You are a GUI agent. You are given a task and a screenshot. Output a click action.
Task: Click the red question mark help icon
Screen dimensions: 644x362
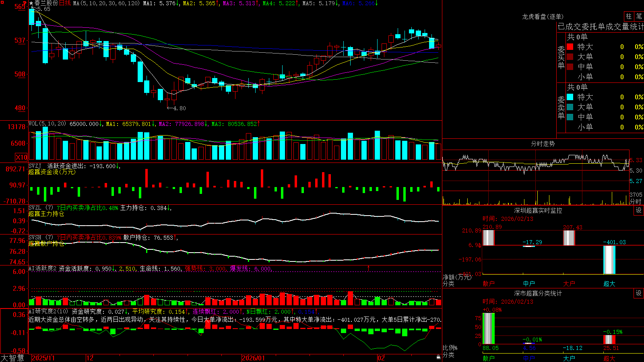(25, 3)
